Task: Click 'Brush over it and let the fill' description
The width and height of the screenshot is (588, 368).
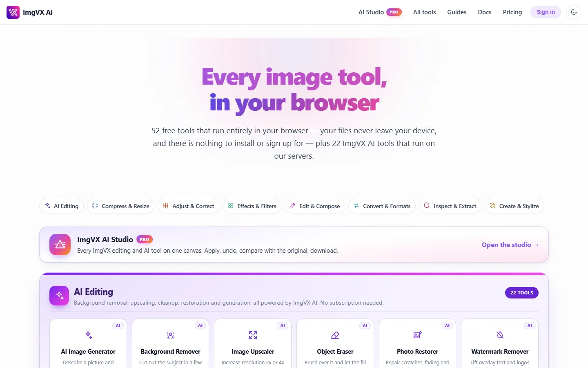Action: coord(335,363)
